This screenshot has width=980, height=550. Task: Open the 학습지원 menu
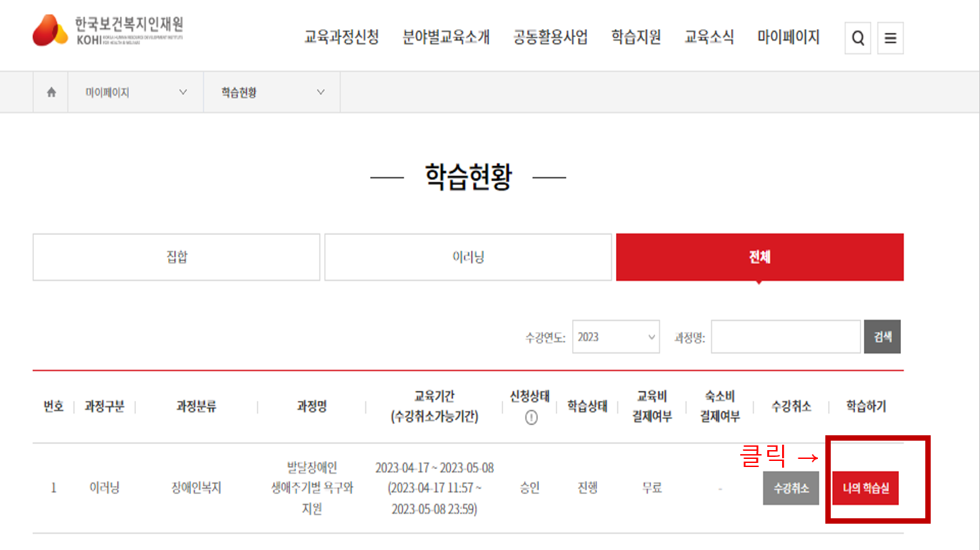click(x=636, y=37)
